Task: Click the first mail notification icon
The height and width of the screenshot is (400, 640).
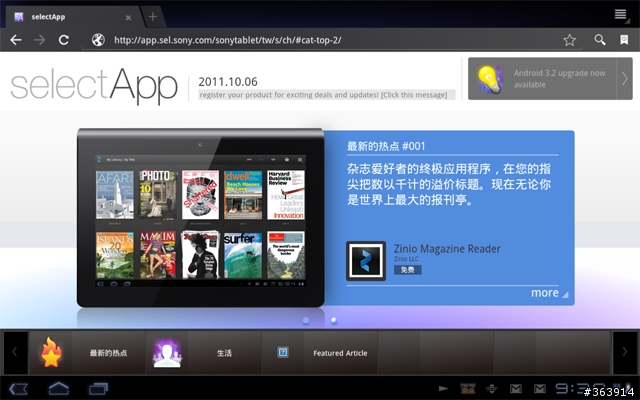Action: [516, 389]
